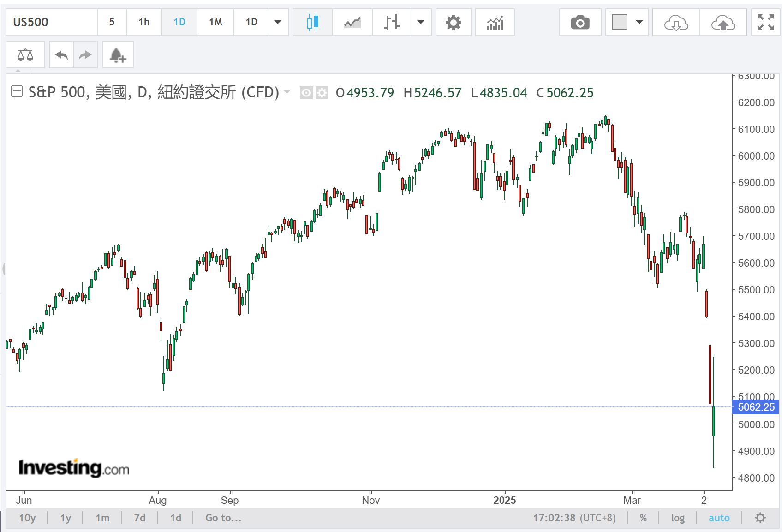Screen dimensions: 782x532
Task: Open timezone settings from the 17:02:38 clock
Action: [x=574, y=518]
